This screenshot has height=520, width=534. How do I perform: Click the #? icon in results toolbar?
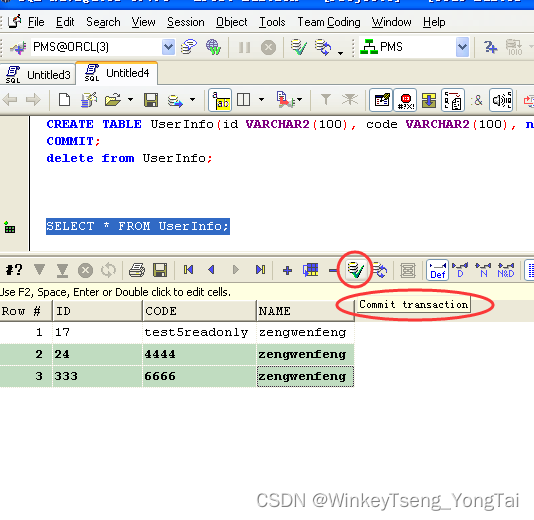[x=14, y=270]
